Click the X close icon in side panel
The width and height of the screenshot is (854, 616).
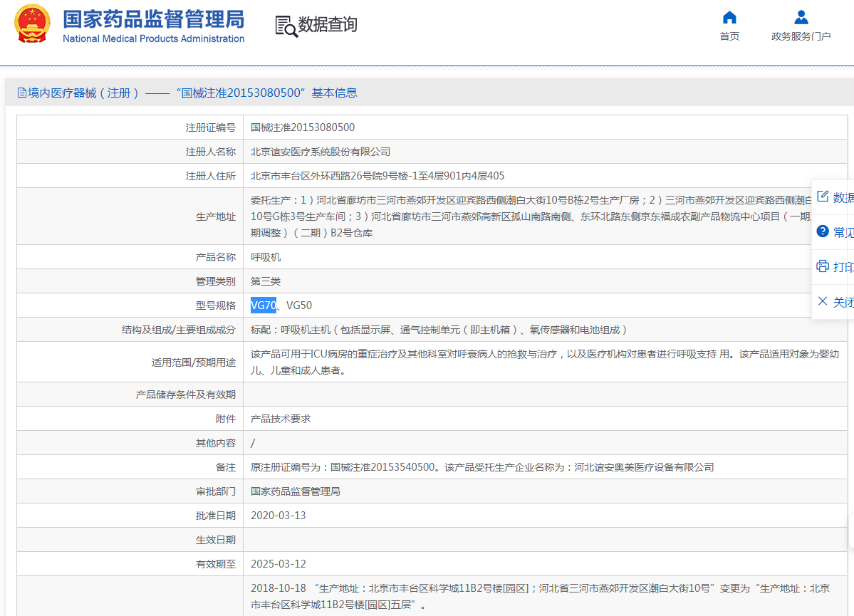pos(823,301)
